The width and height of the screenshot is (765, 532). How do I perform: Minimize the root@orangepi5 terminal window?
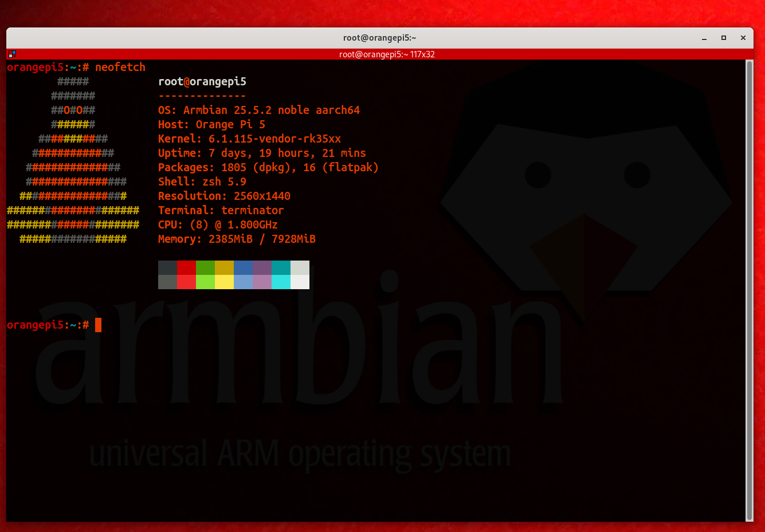tap(704, 38)
